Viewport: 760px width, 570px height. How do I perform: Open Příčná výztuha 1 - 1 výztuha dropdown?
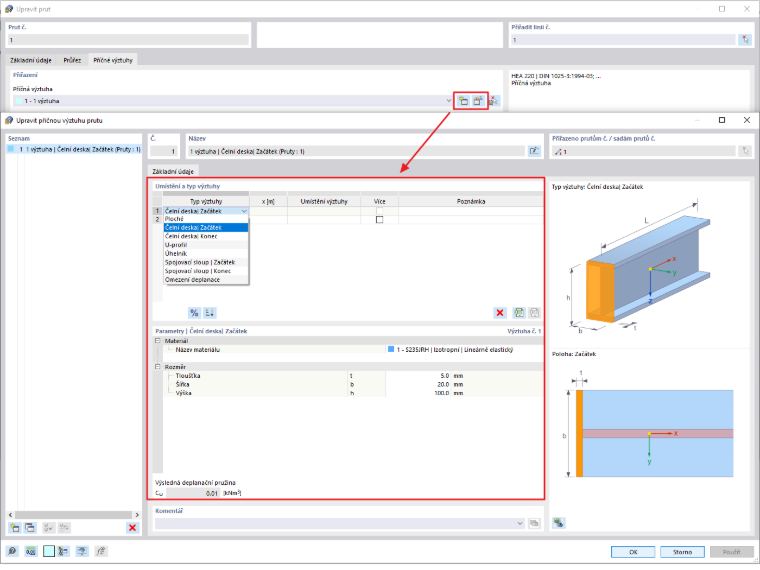(x=448, y=101)
